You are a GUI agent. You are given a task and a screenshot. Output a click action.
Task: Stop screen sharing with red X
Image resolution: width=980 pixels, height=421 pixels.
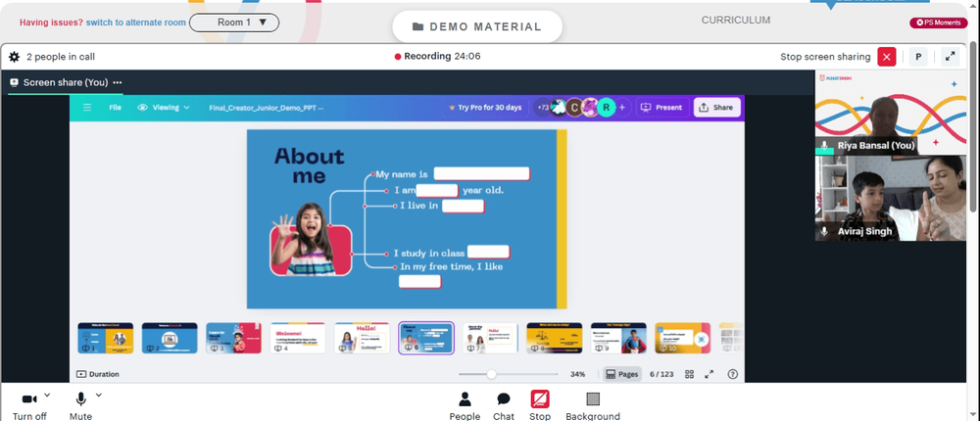pyautogui.click(x=886, y=57)
